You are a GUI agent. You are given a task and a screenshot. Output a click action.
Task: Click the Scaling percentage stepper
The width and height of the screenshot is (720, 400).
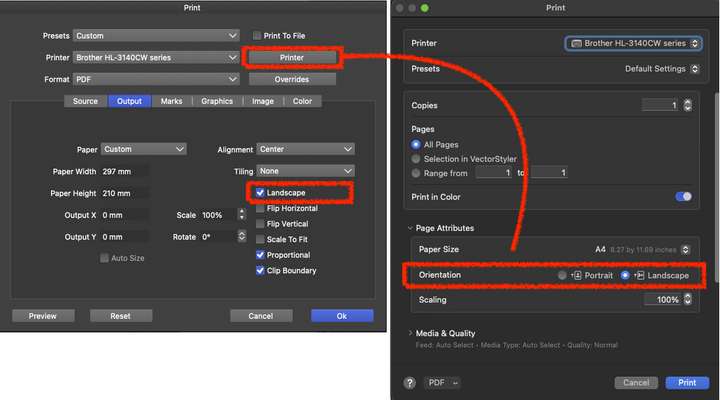point(687,299)
